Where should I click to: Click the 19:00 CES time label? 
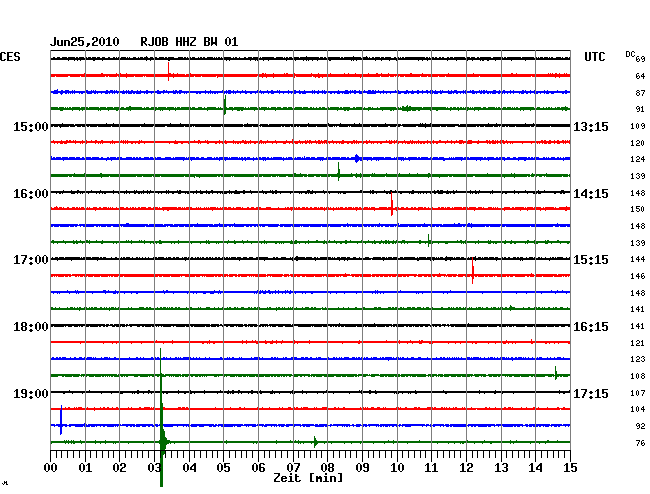31,393
